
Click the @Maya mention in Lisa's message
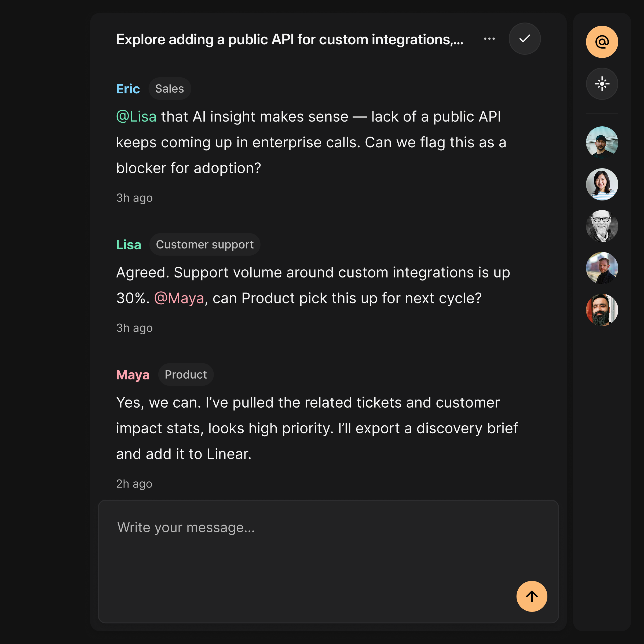click(179, 298)
